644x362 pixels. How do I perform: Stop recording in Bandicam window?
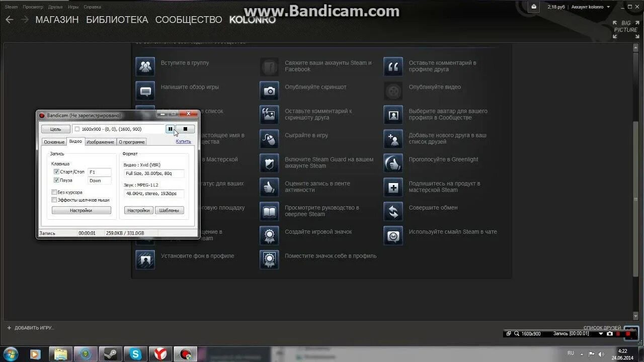coord(185,129)
